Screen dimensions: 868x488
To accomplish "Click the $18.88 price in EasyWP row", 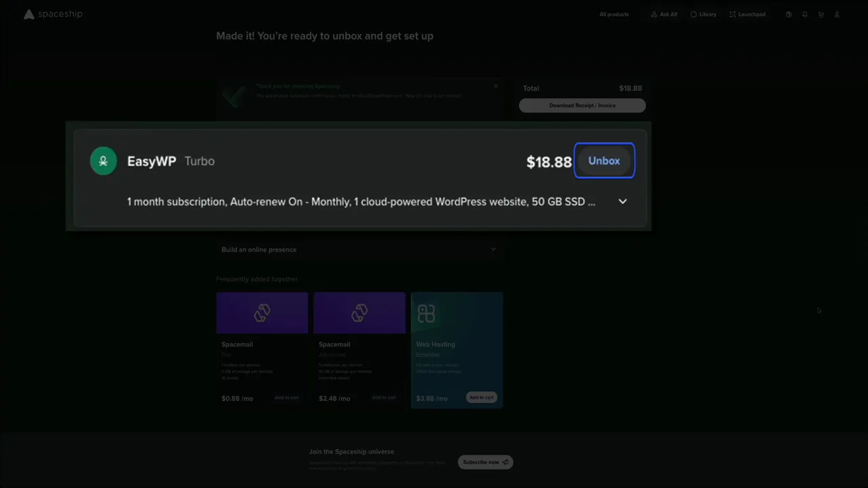I will [x=549, y=162].
